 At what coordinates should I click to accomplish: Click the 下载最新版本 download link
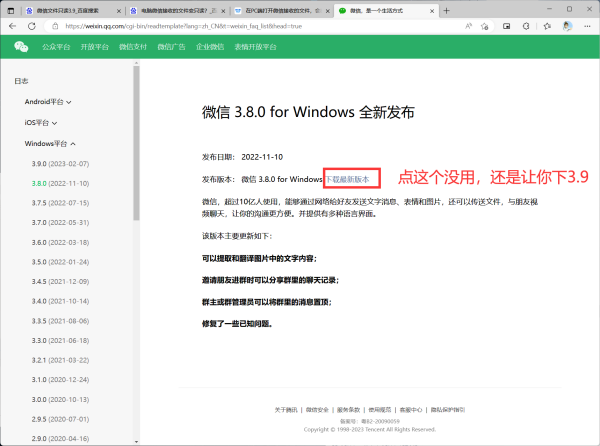point(351,179)
